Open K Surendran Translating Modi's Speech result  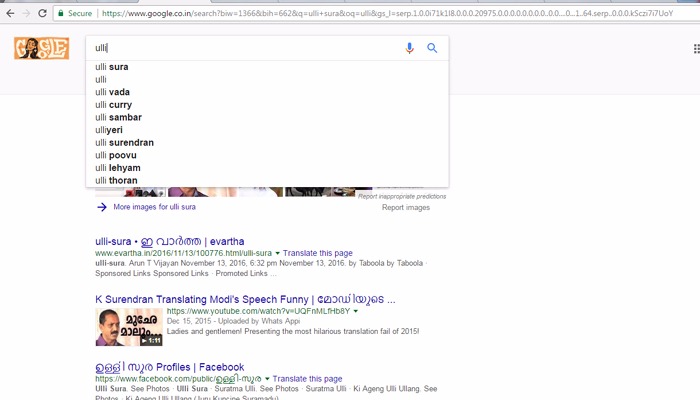[245, 300]
